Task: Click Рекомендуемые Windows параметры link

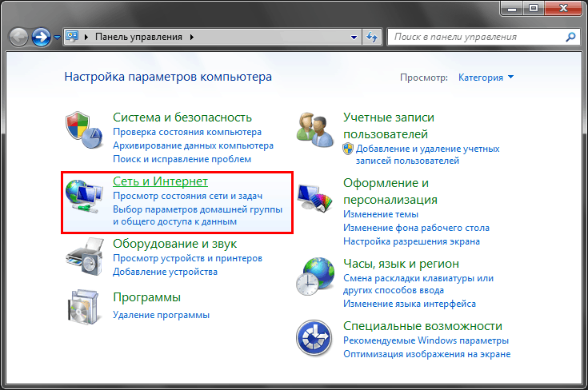Action: click(x=426, y=340)
